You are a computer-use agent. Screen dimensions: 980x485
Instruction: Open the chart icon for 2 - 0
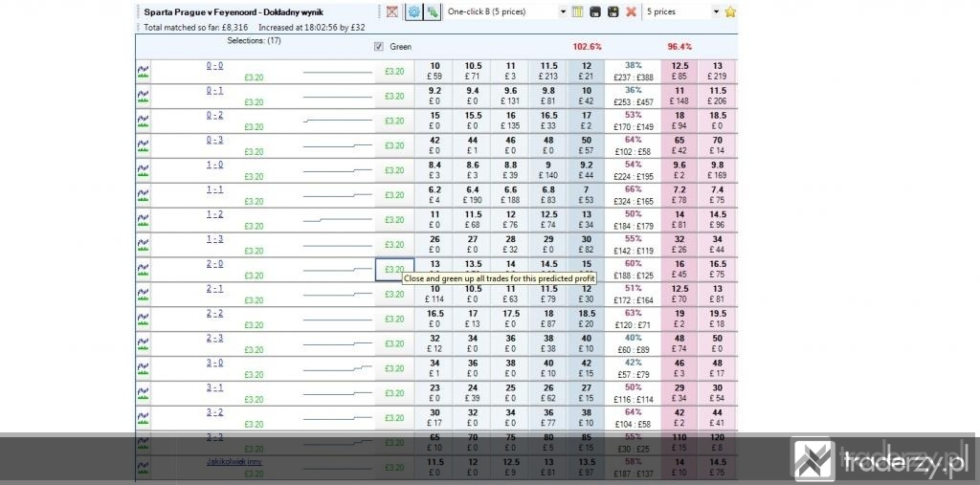[x=144, y=270]
